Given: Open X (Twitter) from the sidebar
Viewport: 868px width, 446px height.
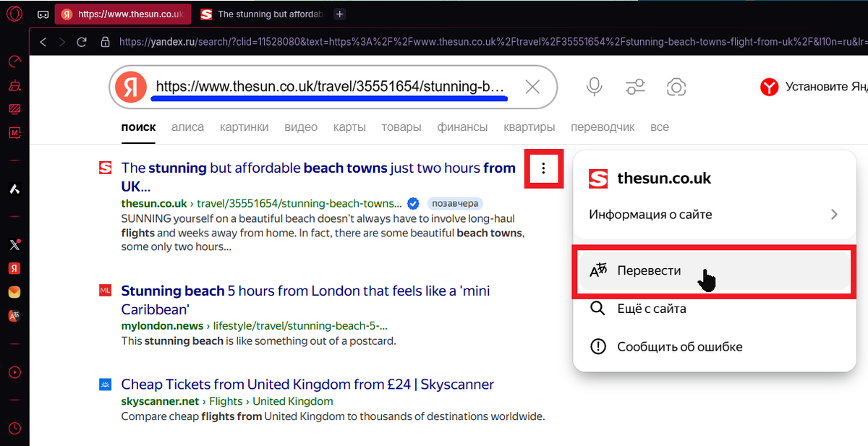Looking at the screenshot, I should coord(14,244).
